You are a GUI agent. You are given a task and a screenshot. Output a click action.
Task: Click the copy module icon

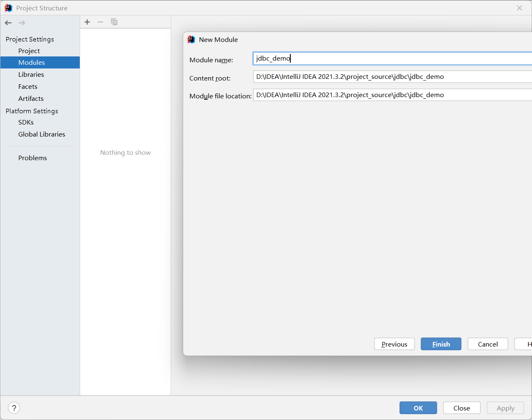pyautogui.click(x=114, y=22)
